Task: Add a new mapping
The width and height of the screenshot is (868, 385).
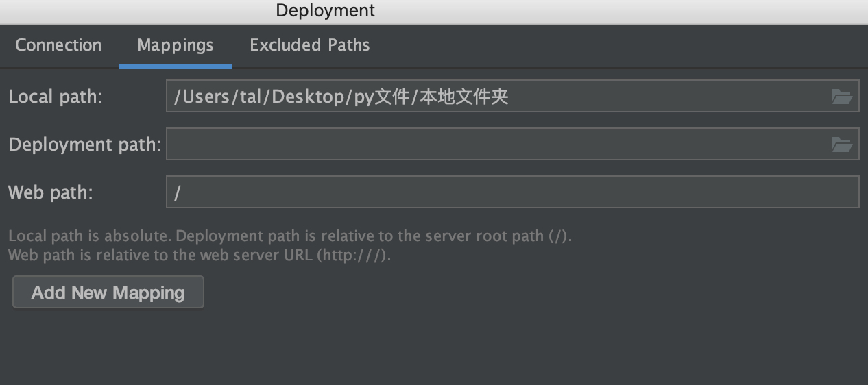Action: (x=108, y=293)
